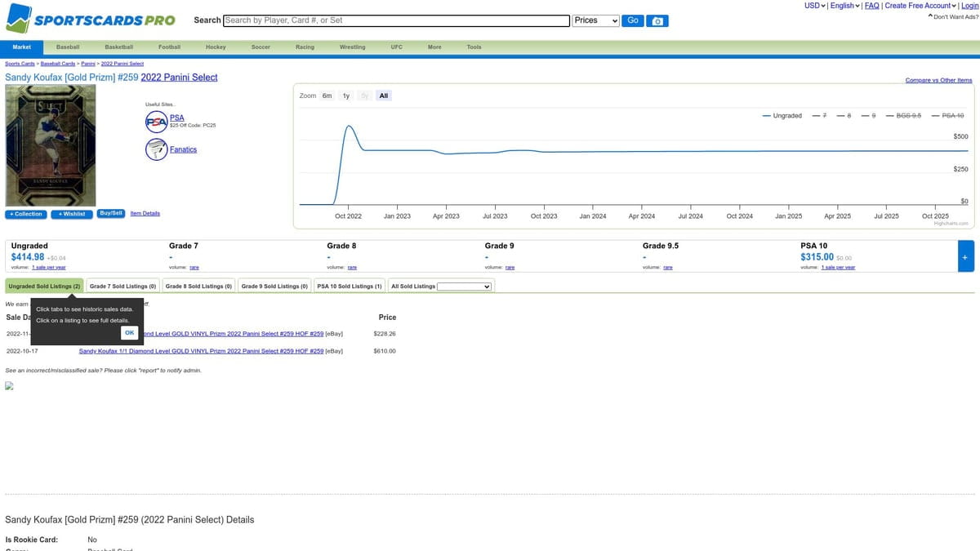
Task: Open the UFC menu
Action: pos(397,47)
